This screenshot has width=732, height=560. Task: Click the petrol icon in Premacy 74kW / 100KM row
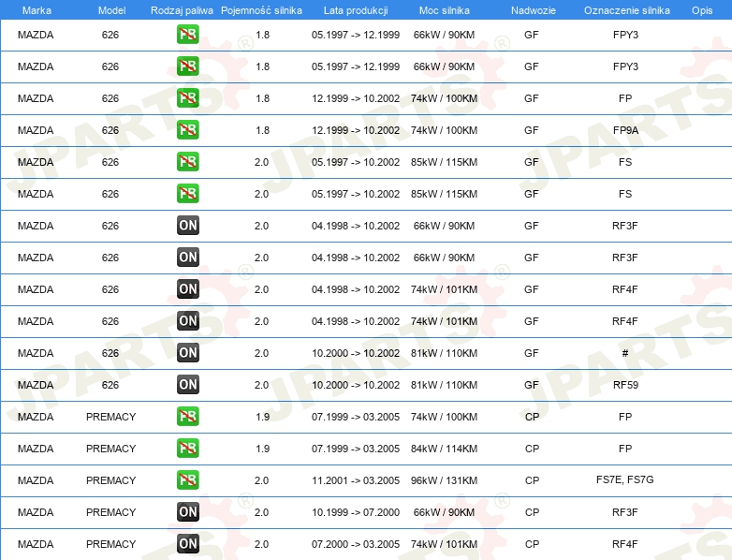tap(187, 416)
